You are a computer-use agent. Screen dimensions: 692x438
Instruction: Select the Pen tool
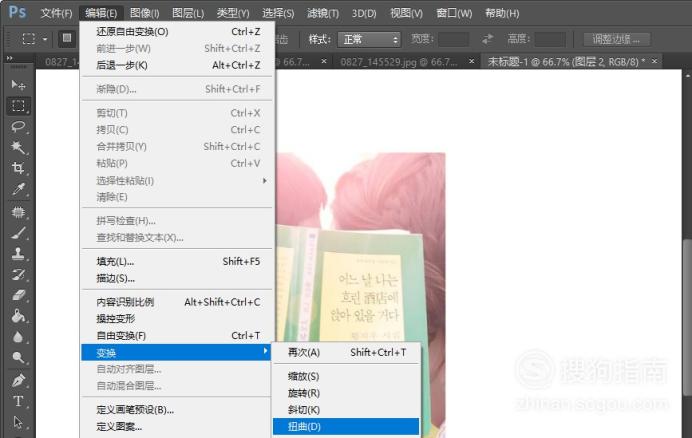pos(18,380)
